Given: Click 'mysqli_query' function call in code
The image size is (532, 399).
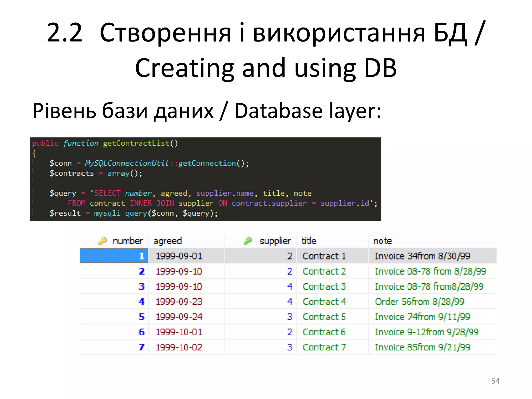Looking at the screenshot, I should (121, 213).
